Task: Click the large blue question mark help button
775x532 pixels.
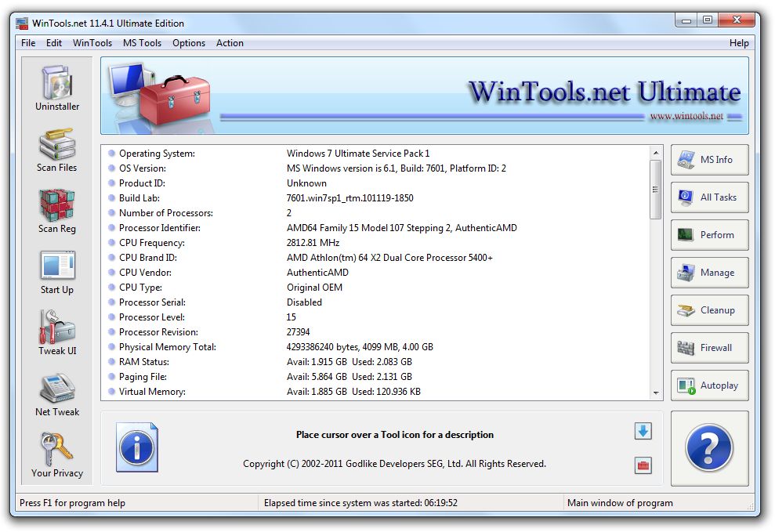Action: [x=709, y=449]
